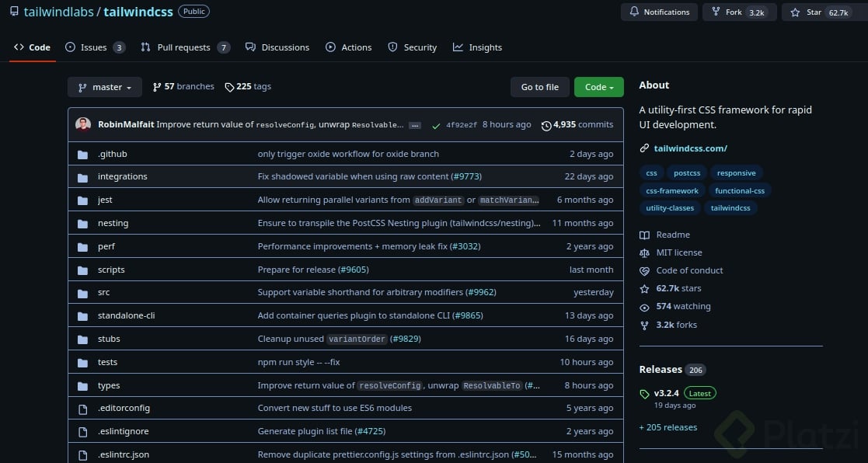Go to the Discussions tab
The width and height of the screenshot is (868, 463).
[x=277, y=47]
